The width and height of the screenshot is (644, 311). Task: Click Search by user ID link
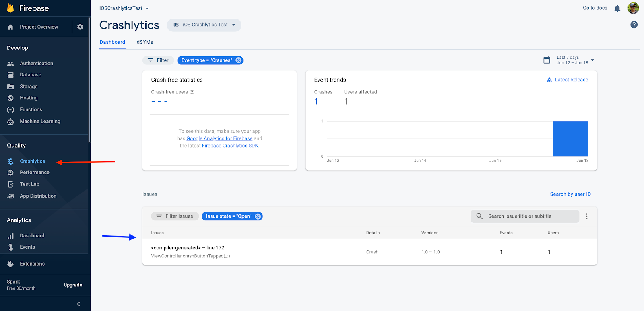coord(570,194)
